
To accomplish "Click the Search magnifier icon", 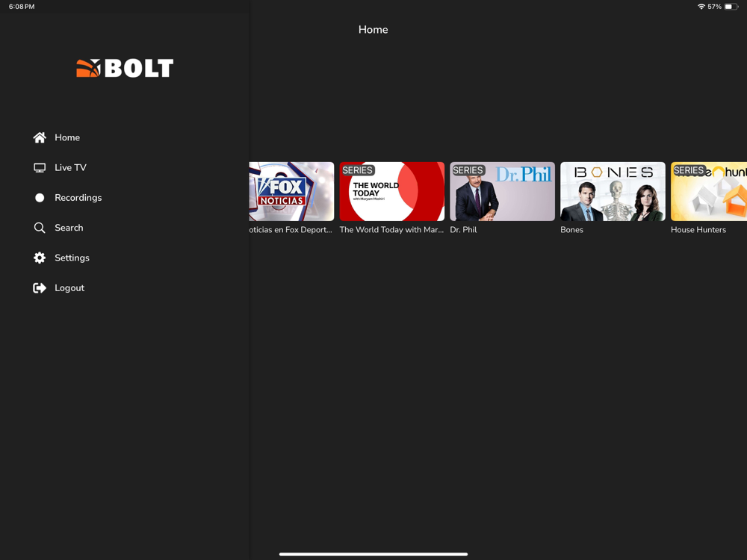I will 40,228.
